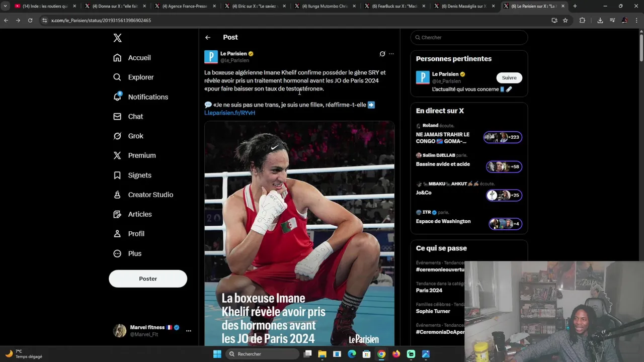Click the Poster button

pos(148,279)
